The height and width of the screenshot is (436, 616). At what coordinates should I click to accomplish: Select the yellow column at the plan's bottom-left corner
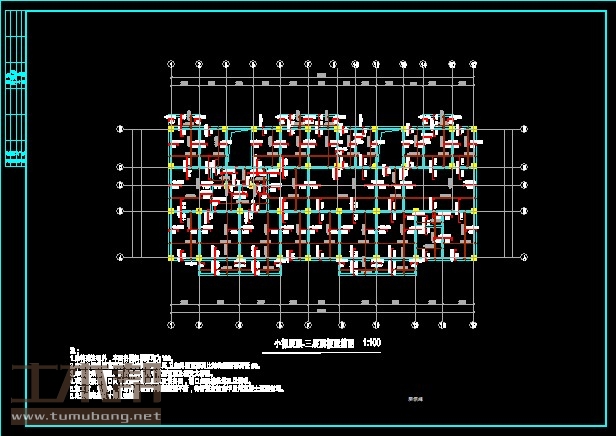pyautogui.click(x=171, y=258)
